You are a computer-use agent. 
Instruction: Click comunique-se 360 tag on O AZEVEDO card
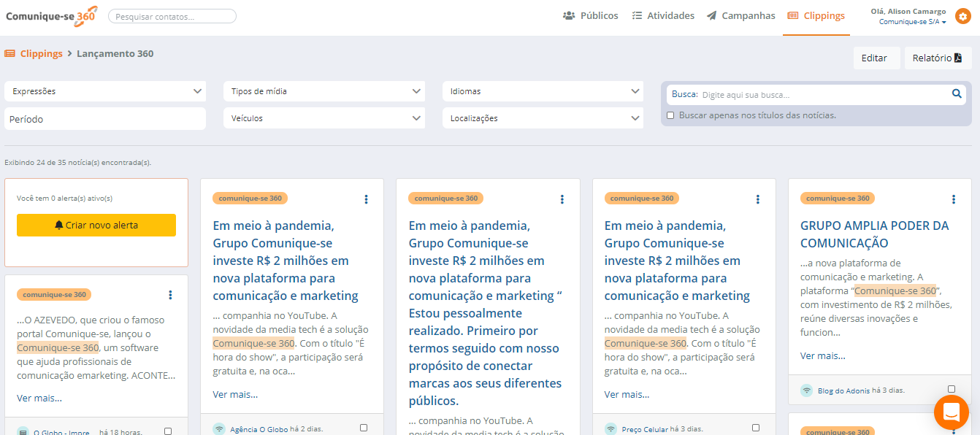(54, 295)
